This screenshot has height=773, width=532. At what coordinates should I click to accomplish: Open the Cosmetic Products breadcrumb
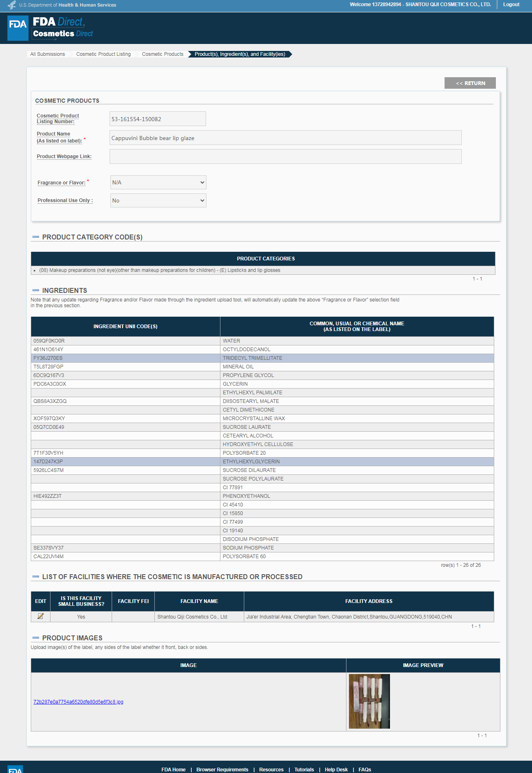[x=163, y=54]
